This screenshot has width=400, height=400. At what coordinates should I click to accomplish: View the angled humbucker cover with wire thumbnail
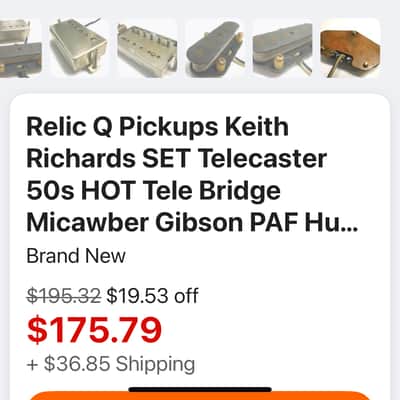pos(79,48)
